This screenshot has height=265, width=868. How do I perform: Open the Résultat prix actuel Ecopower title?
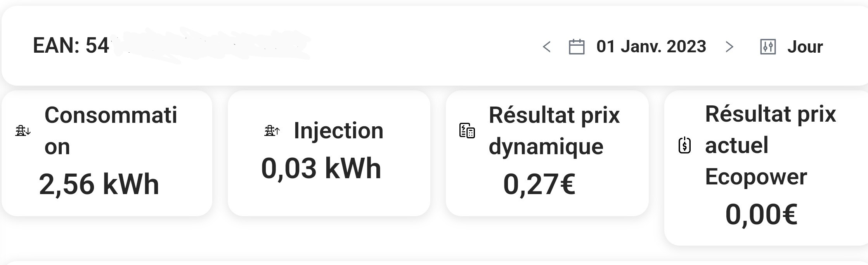(770, 145)
